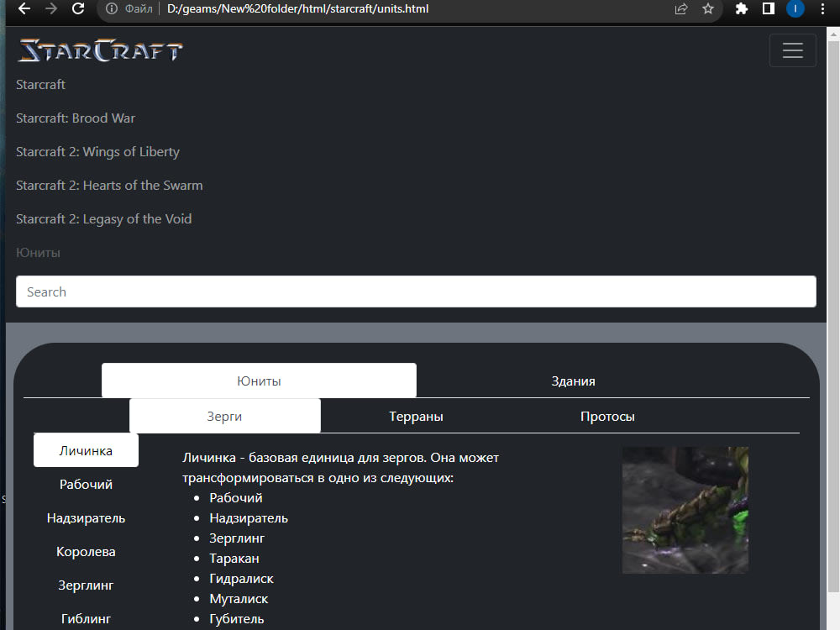Viewport: 840px width, 630px height.
Task: Click the Юниты nav link
Action: coord(38,253)
